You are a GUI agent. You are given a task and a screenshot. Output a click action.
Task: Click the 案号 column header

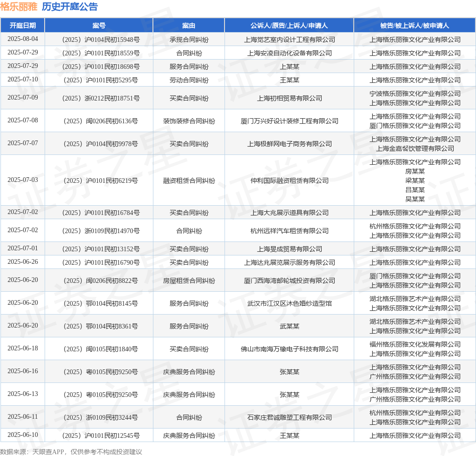(99, 26)
